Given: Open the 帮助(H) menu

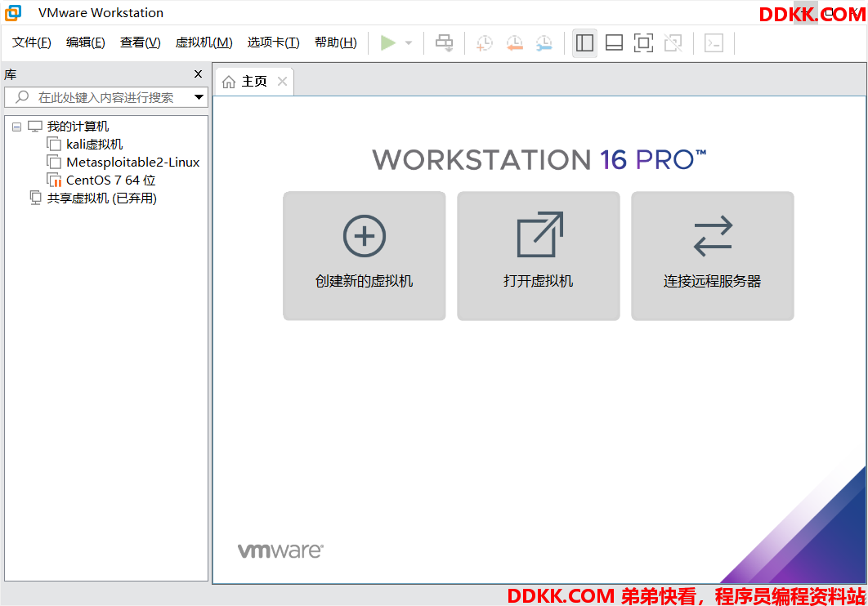Looking at the screenshot, I should click(335, 42).
